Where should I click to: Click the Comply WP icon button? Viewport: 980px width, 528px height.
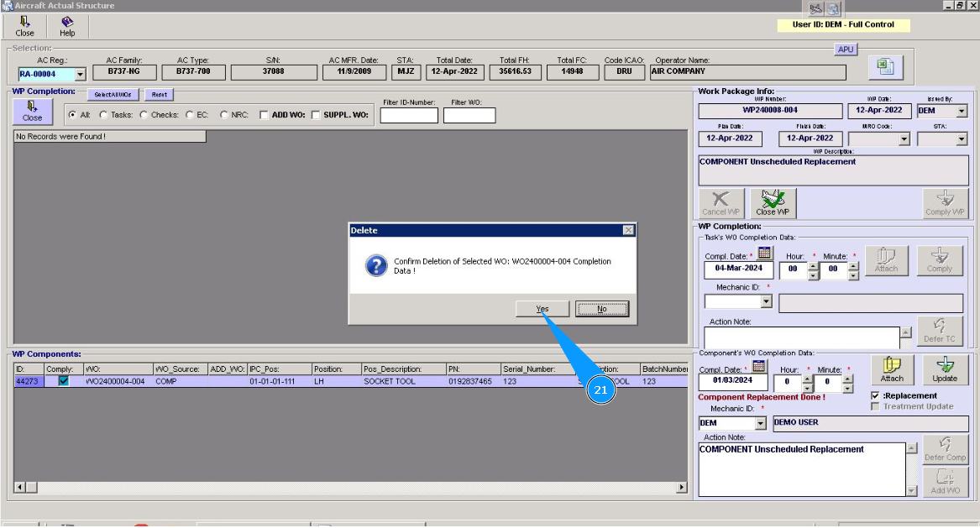coord(945,203)
